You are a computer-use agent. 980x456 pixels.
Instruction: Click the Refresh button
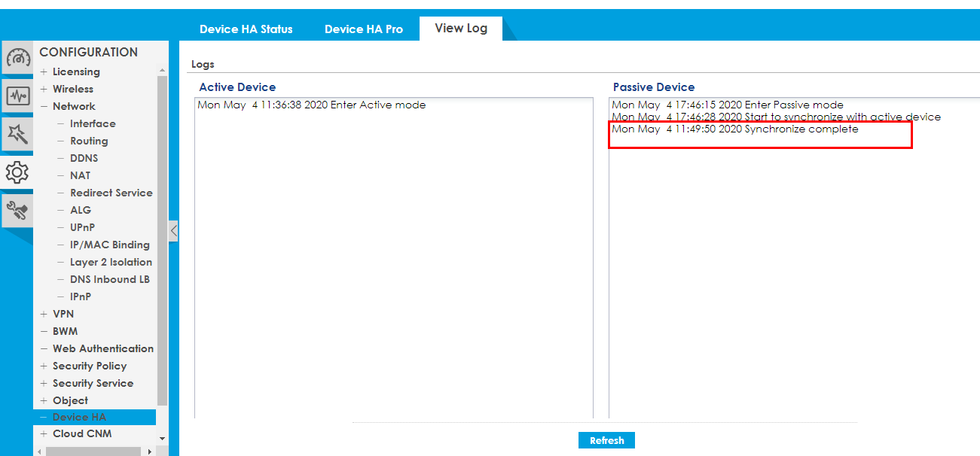point(606,441)
